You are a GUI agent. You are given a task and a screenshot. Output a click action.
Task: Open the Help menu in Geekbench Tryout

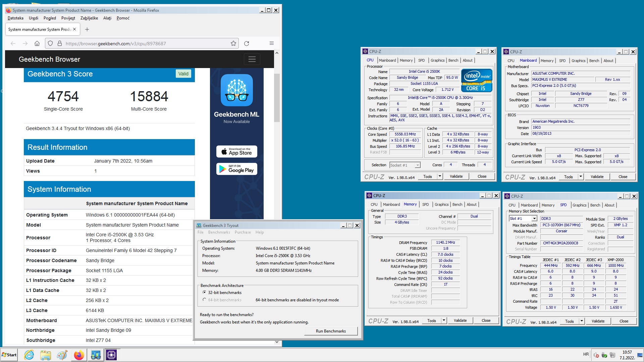(x=260, y=232)
